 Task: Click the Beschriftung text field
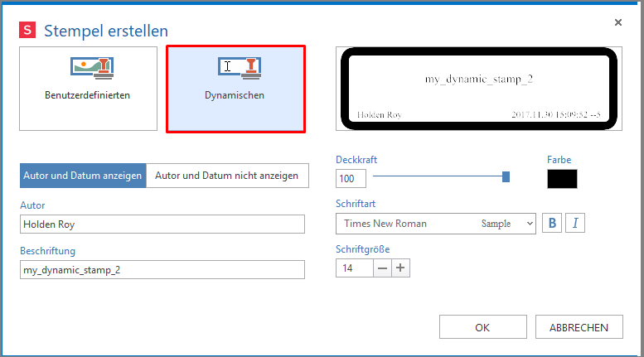(x=162, y=270)
